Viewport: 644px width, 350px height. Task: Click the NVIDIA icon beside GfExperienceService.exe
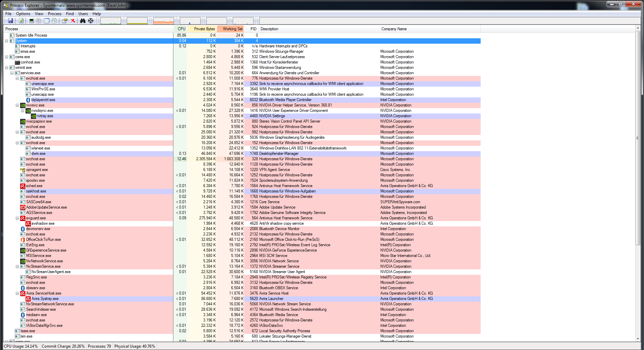23,250
